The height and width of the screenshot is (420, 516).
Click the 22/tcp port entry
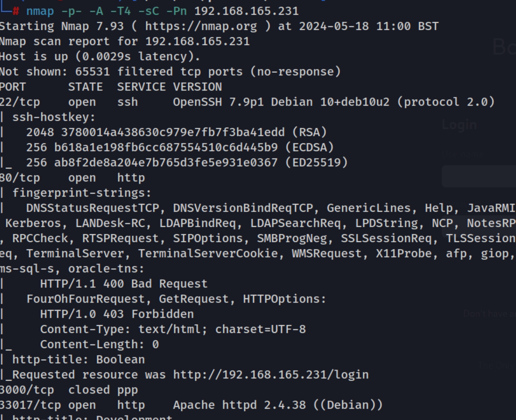click(20, 102)
